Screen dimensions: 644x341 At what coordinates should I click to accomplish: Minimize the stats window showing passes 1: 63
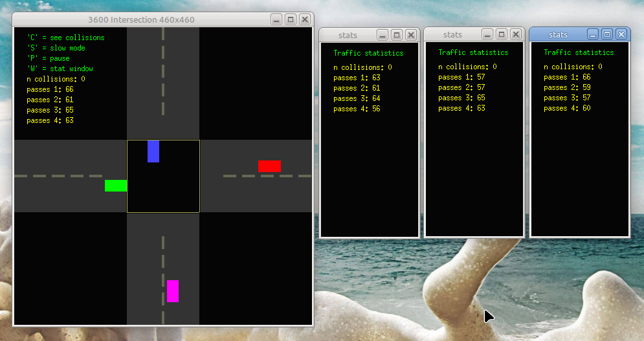click(x=383, y=35)
